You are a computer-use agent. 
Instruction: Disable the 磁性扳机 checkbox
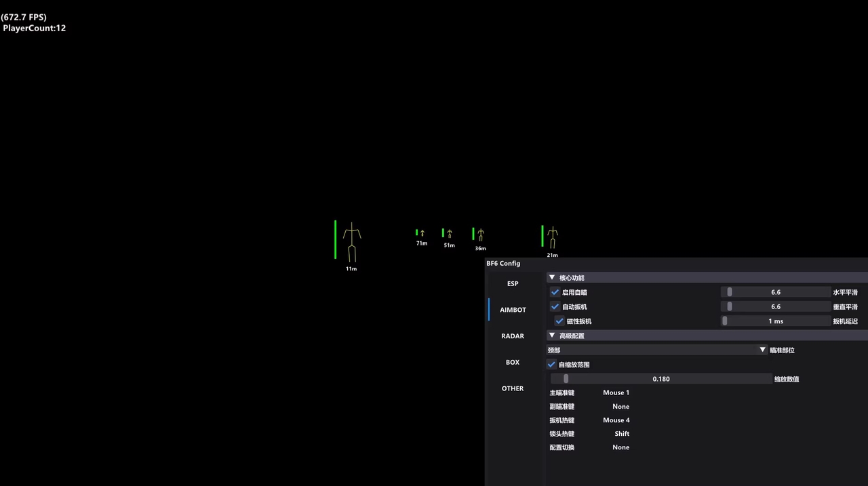[x=559, y=321]
